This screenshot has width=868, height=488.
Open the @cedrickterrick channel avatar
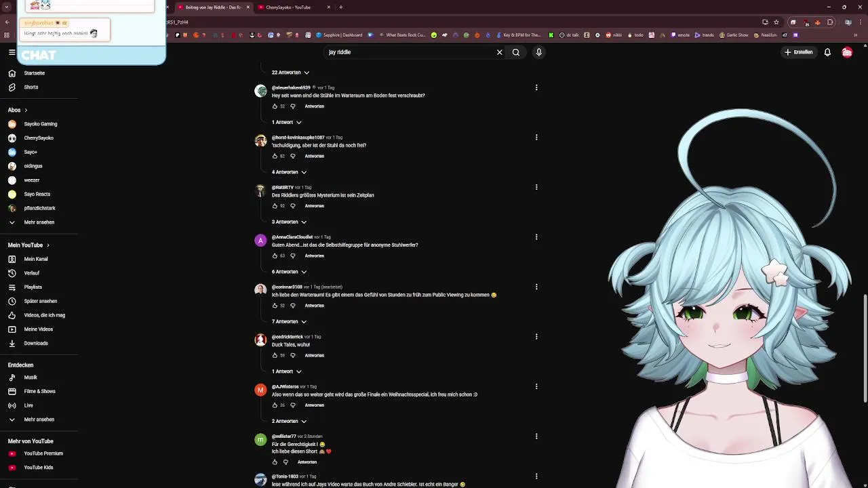260,340
